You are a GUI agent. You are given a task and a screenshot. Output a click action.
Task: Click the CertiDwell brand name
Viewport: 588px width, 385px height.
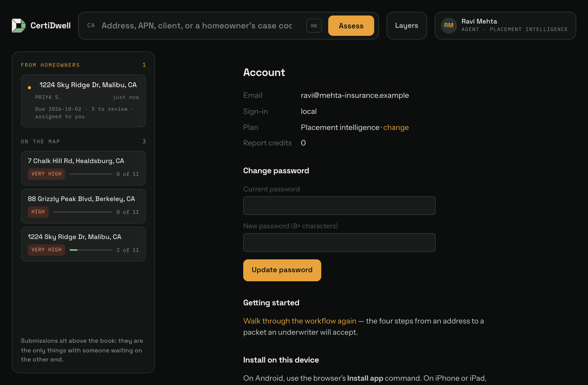(51, 26)
